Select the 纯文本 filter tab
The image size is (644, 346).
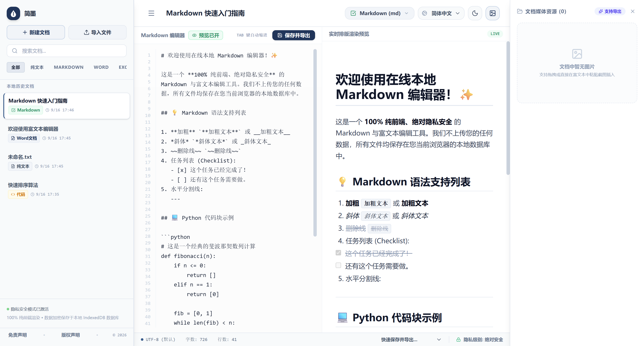click(x=37, y=67)
